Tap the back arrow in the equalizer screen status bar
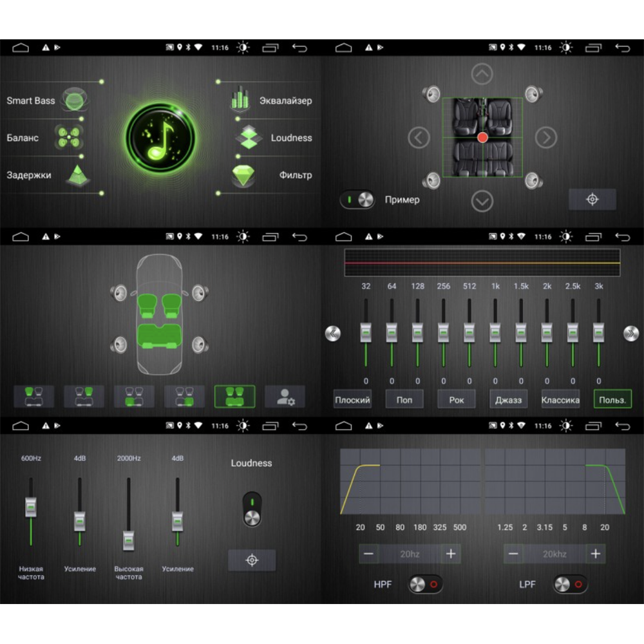The image size is (644, 644). (623, 236)
